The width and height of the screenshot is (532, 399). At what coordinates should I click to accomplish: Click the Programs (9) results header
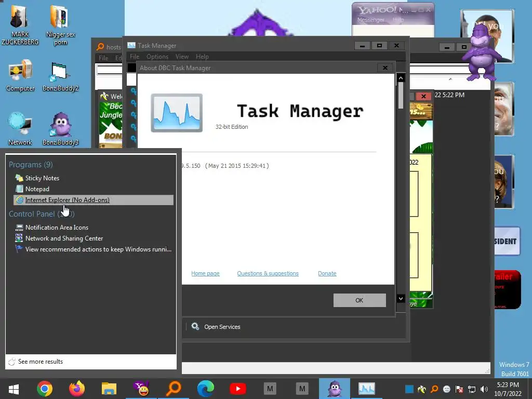pyautogui.click(x=31, y=165)
